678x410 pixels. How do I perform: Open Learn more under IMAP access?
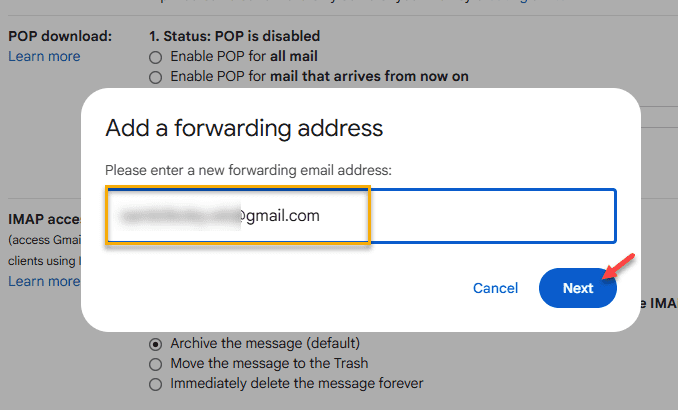[x=44, y=281]
